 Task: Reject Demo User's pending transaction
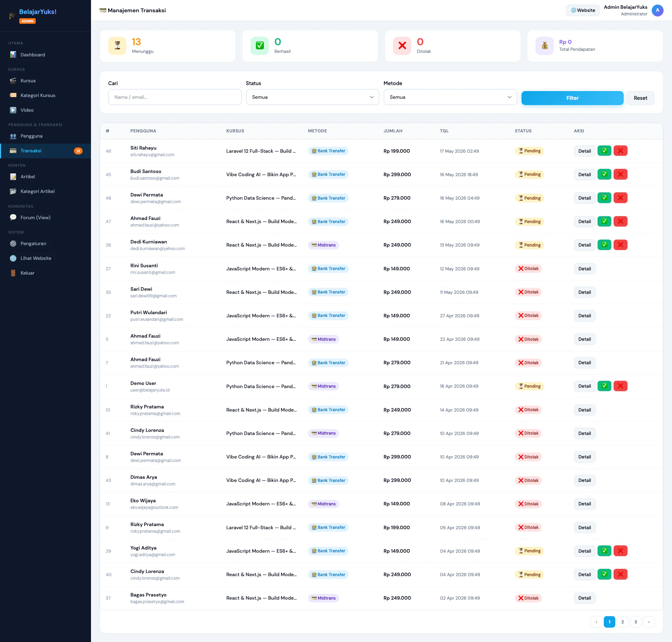pos(620,386)
